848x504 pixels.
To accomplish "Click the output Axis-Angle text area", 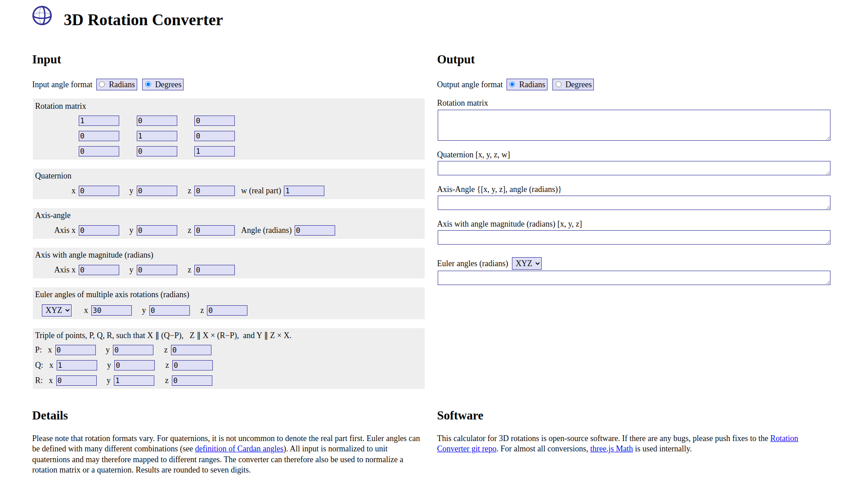I will (x=634, y=203).
